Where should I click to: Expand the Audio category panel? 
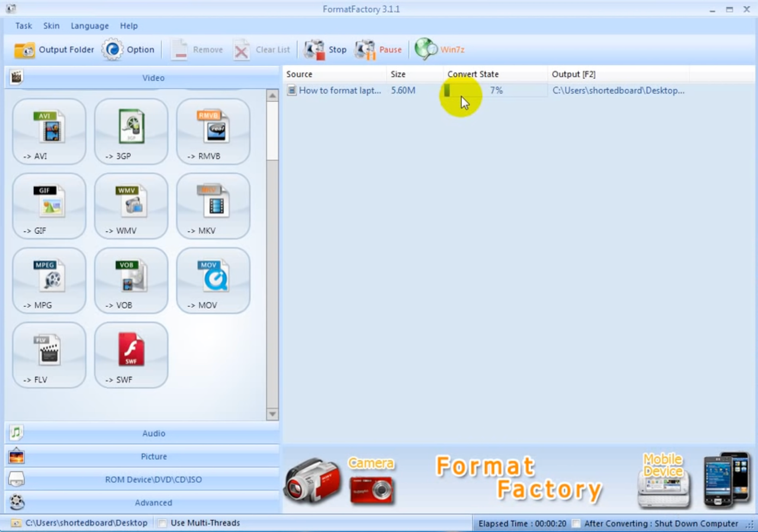[x=142, y=433]
